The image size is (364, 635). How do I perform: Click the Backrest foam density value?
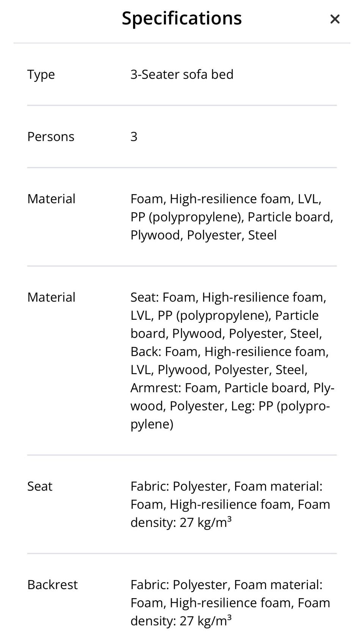tap(206, 621)
